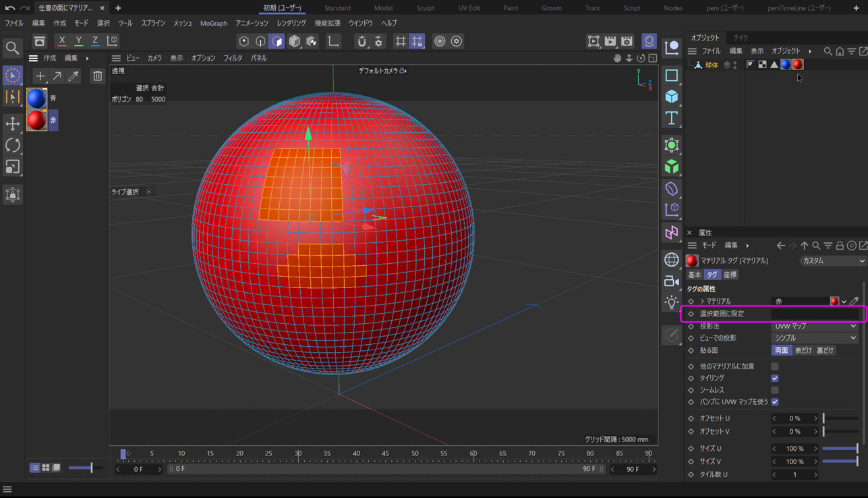
Task: Click the 選択範囲に限定 input field
Action: pyautogui.click(x=815, y=314)
